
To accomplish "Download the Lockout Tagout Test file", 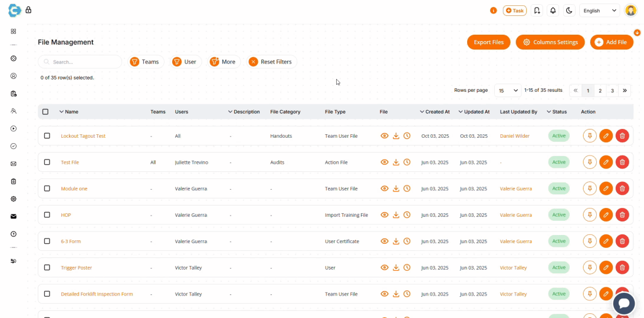I will pyautogui.click(x=396, y=136).
